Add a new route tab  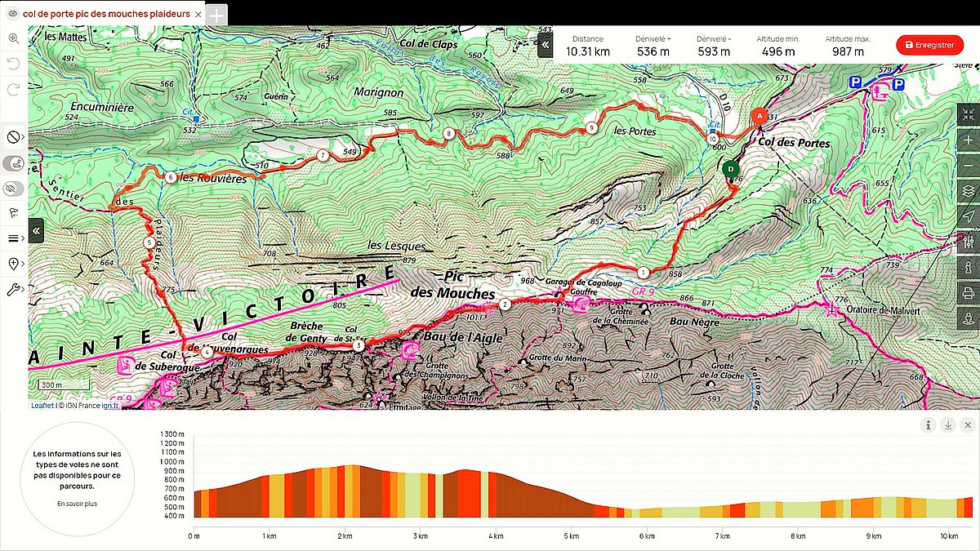[216, 15]
